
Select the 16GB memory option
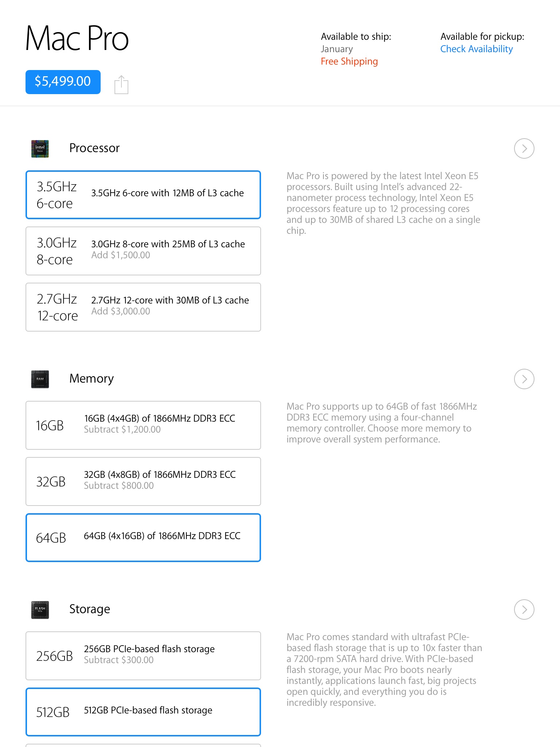click(x=143, y=425)
